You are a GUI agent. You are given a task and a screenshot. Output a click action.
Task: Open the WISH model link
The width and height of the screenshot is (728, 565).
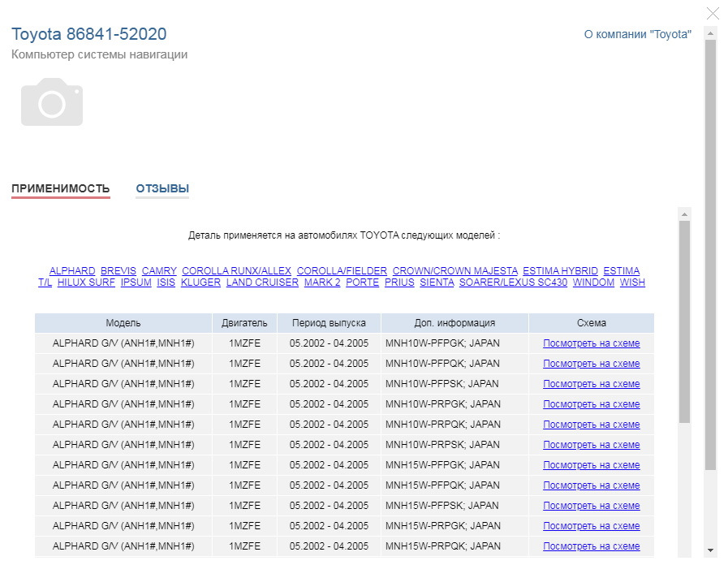click(x=632, y=282)
